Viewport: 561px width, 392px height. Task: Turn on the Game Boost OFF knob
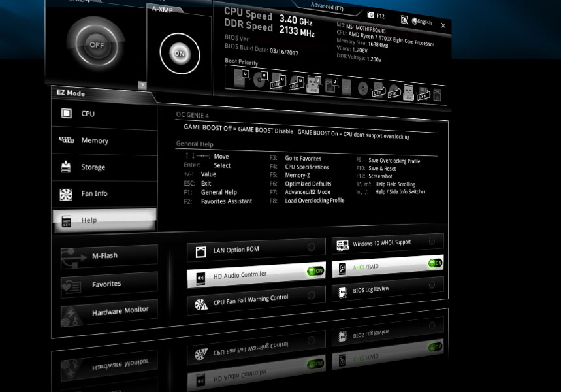point(96,45)
